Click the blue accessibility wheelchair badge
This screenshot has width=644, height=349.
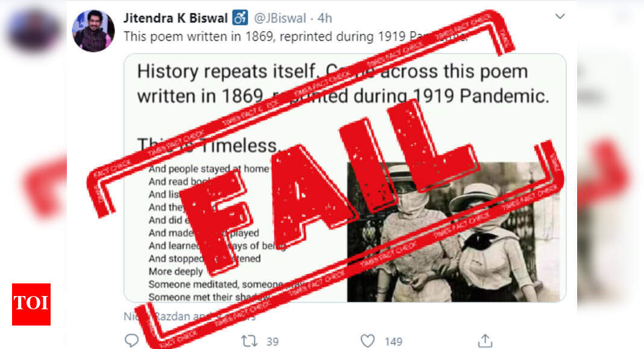(240, 17)
